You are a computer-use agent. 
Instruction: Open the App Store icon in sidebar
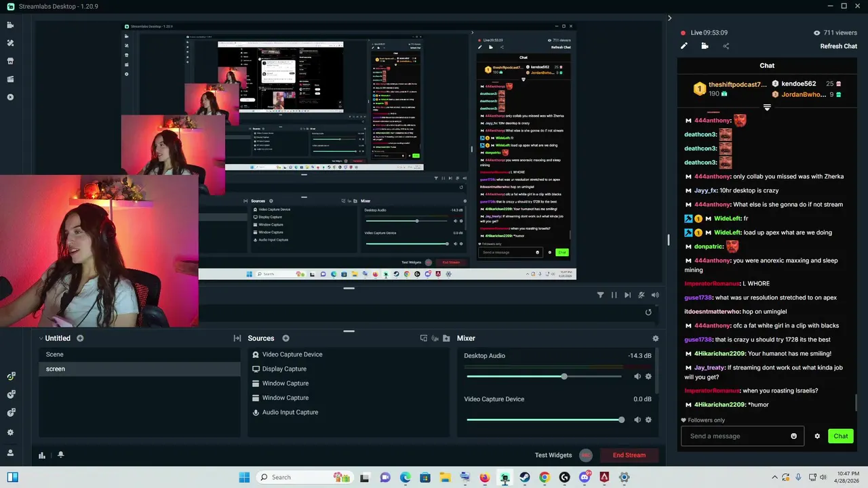pyautogui.click(x=10, y=61)
